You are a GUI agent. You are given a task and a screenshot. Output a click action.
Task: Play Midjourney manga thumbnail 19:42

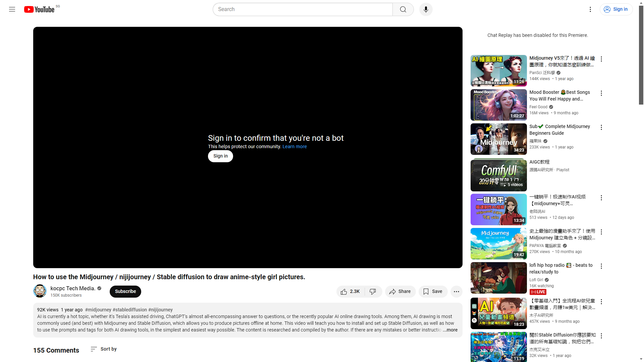pos(498,244)
